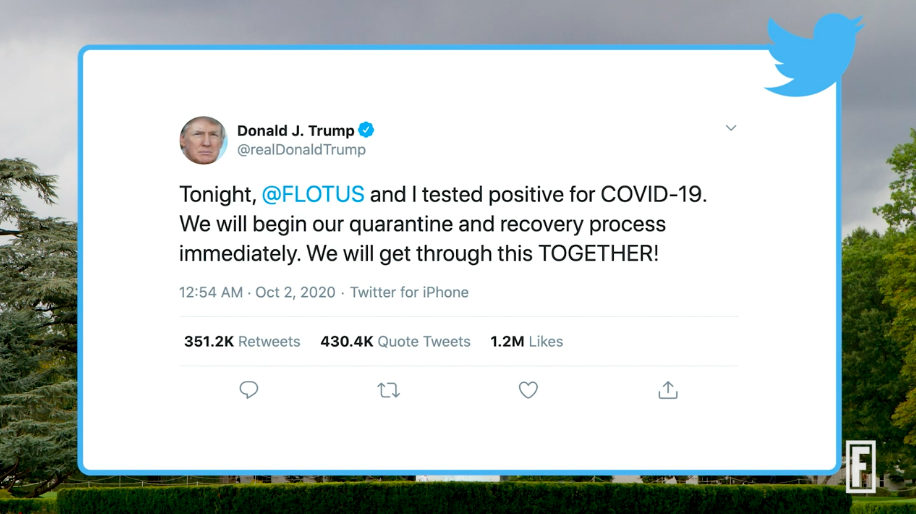The height and width of the screenshot is (514, 916).
Task: Show the 1.2M Likes list
Action: [x=526, y=342]
